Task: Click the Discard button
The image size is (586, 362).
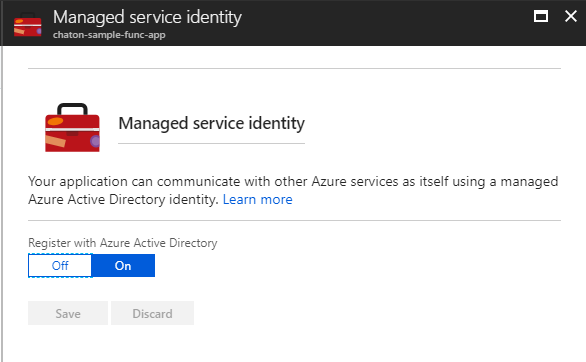Action: pos(152,313)
